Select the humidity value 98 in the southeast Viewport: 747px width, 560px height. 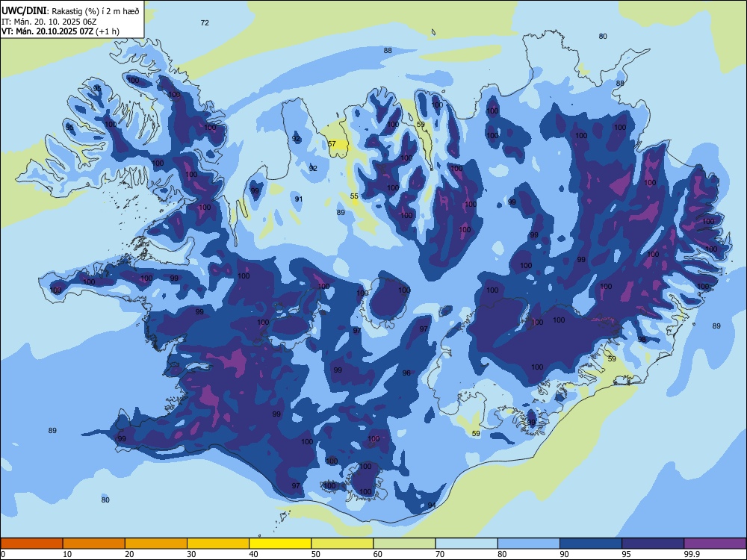[642, 340]
